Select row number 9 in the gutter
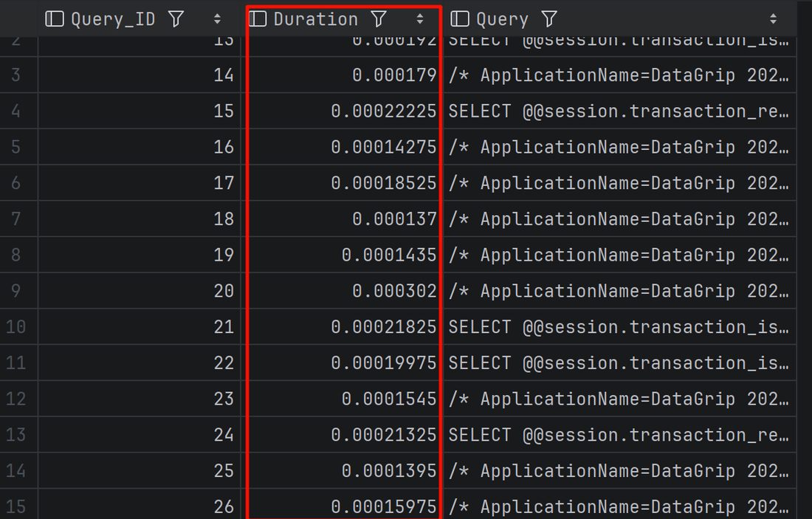This screenshot has width=812, height=519. click(x=16, y=291)
